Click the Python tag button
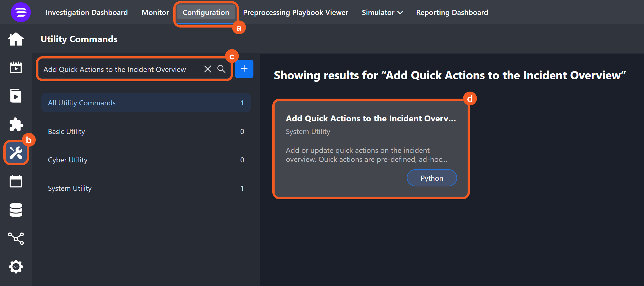Image resolution: width=644 pixels, height=286 pixels. click(x=432, y=178)
